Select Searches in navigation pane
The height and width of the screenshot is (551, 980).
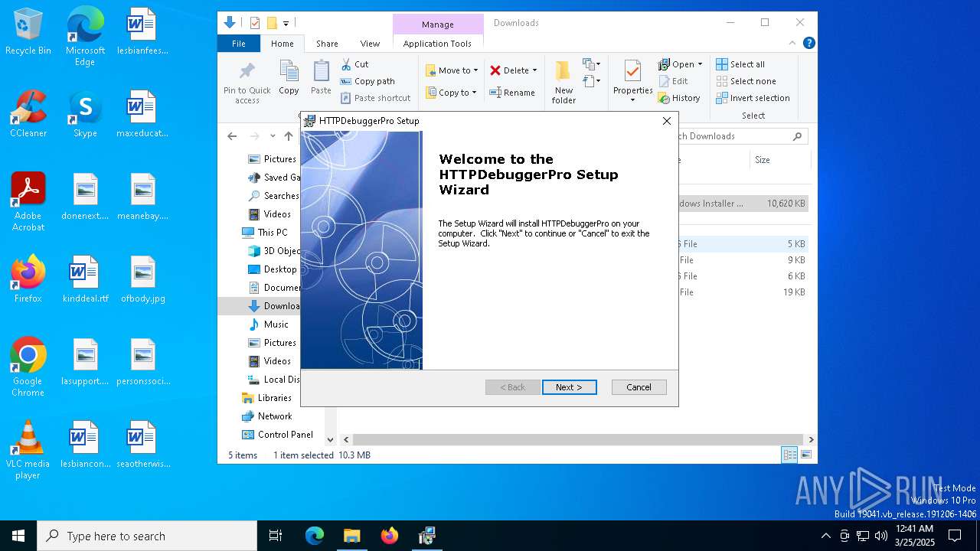pyautogui.click(x=273, y=196)
